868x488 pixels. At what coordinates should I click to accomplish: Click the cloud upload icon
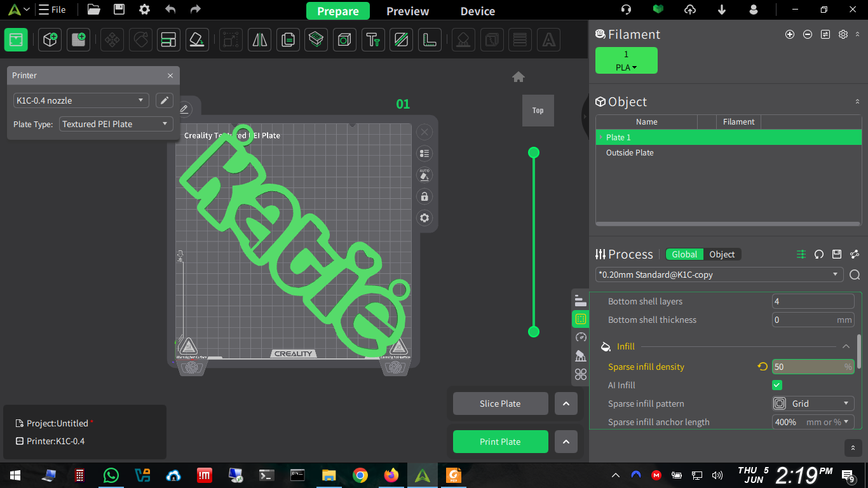(690, 10)
